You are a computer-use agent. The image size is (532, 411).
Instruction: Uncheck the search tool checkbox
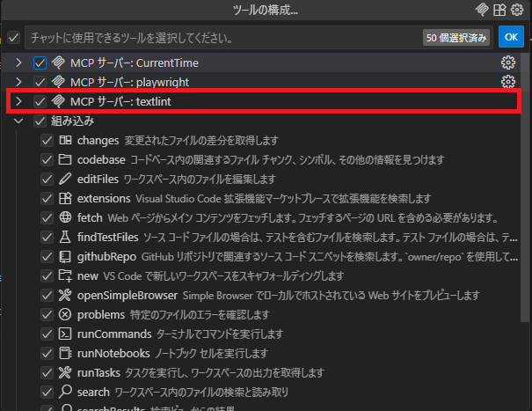coord(47,393)
